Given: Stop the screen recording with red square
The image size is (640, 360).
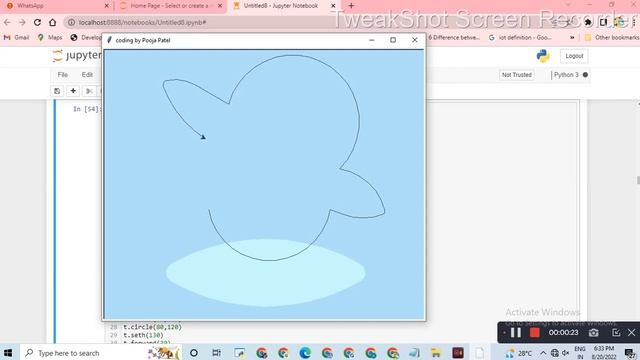Looking at the screenshot, I should click(x=534, y=333).
